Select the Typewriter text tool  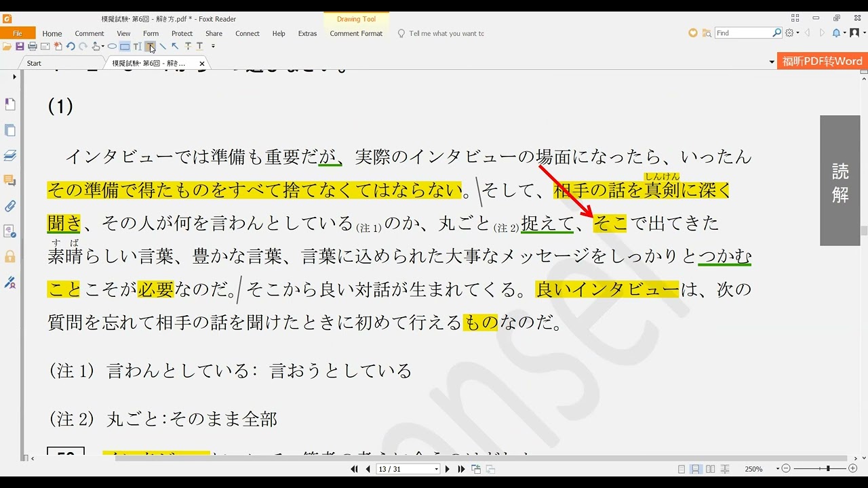(x=138, y=47)
